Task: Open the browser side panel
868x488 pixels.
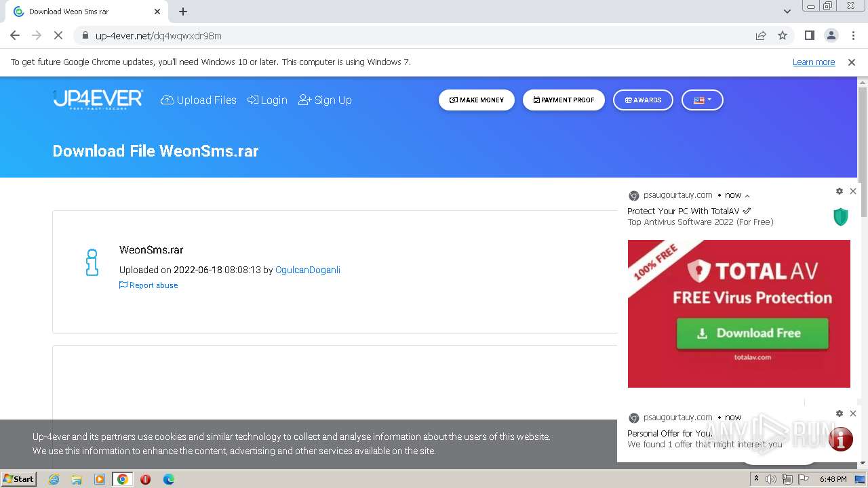Action: 809,35
